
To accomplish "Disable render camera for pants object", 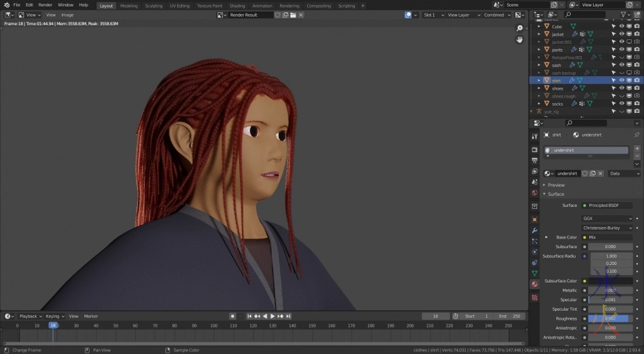I will click(637, 50).
